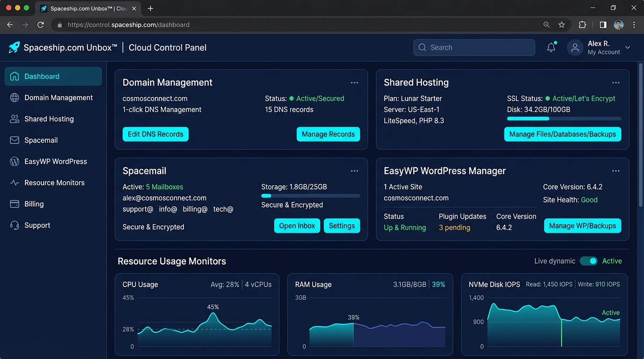Click the Dashboard home icon in sidebar
644x359 pixels.
pos(15,76)
